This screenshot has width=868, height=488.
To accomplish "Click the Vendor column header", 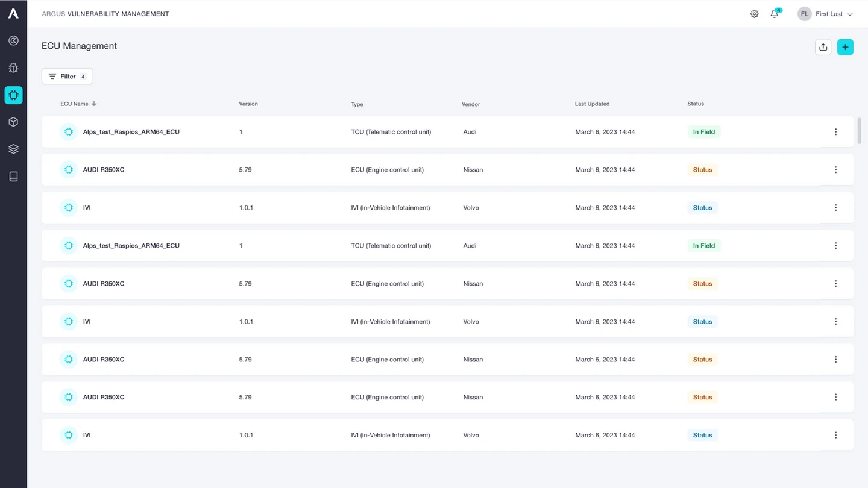I will (x=471, y=104).
